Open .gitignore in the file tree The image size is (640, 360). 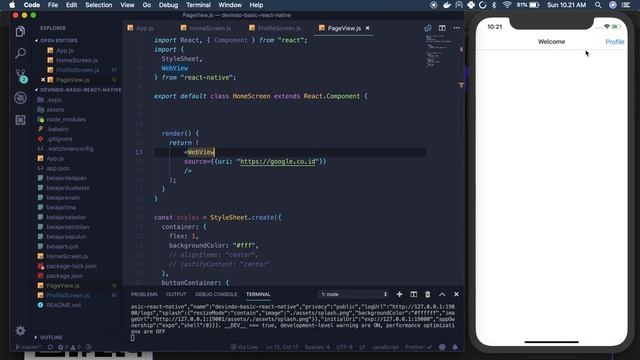tap(59, 139)
